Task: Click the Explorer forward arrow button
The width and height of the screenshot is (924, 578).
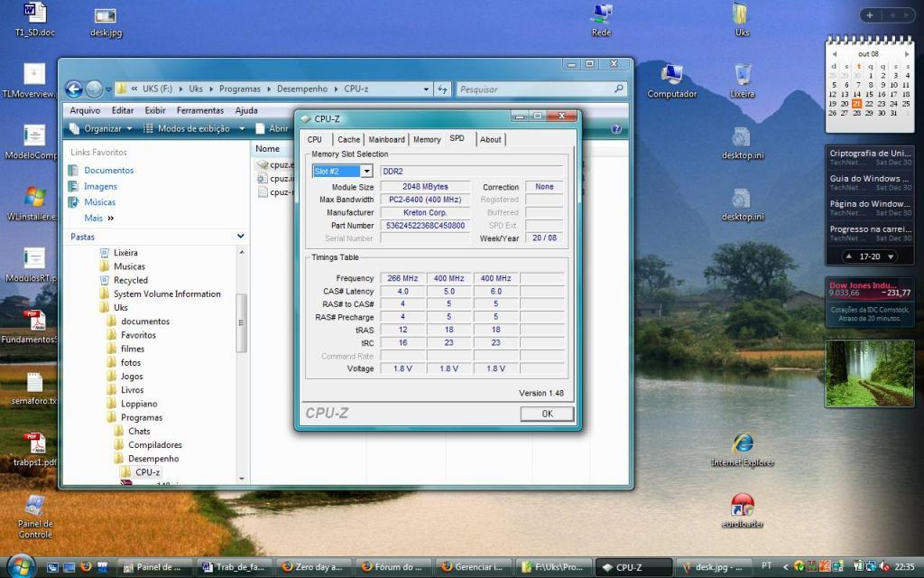Action: click(x=94, y=89)
